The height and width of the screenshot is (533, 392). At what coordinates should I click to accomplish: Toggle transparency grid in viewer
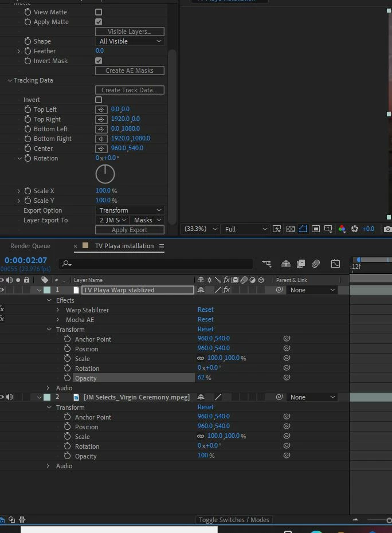pyautogui.click(x=291, y=229)
